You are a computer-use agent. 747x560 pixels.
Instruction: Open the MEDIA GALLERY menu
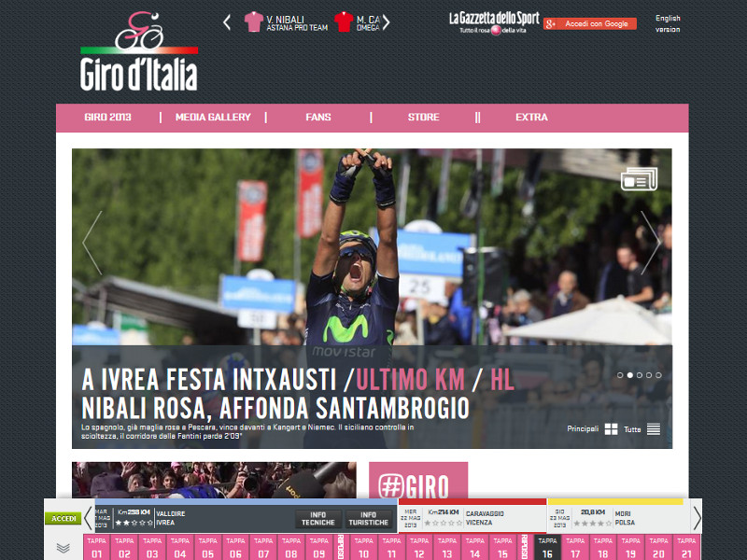213,118
